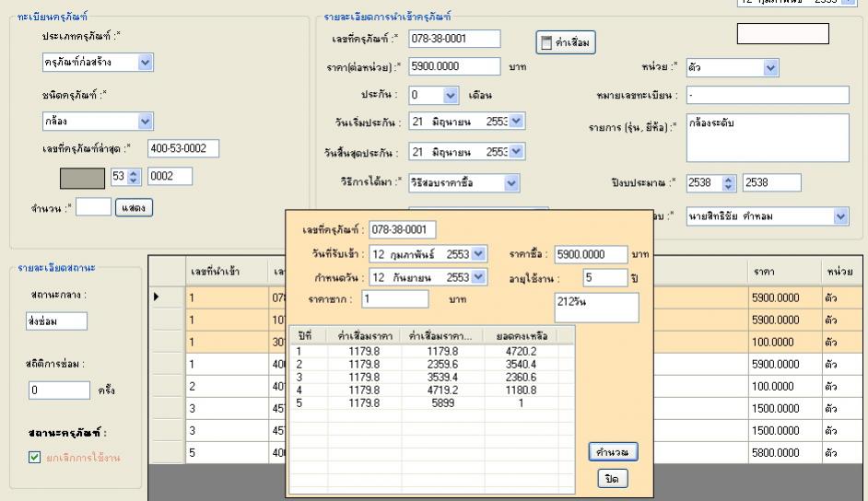The height and width of the screenshot is (501, 868).
Task: Open the วิธีการได้มา dropdown
Action: (513, 182)
